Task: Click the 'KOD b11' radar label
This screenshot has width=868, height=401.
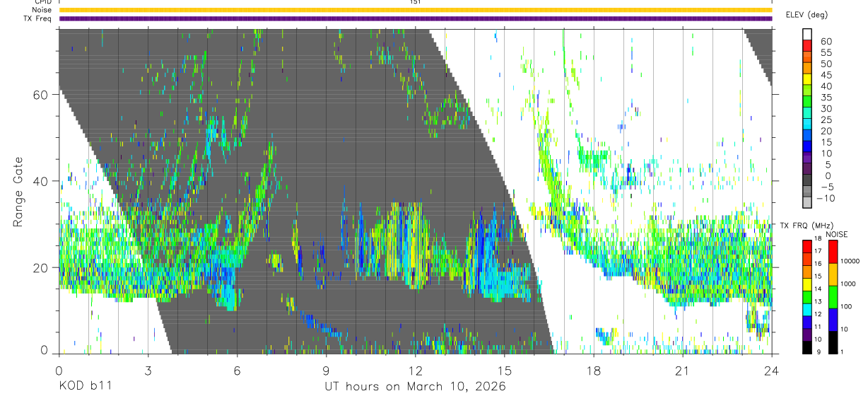Action: 85,386
